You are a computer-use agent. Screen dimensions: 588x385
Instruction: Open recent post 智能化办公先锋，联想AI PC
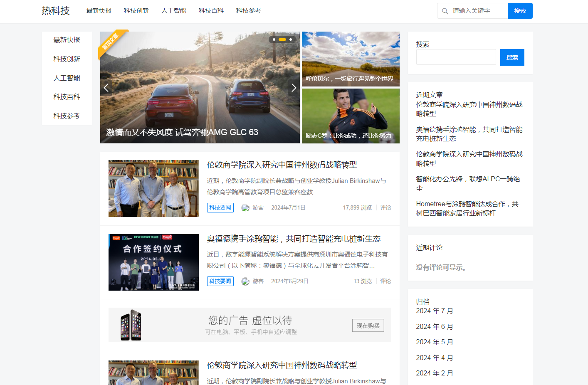tap(468, 183)
